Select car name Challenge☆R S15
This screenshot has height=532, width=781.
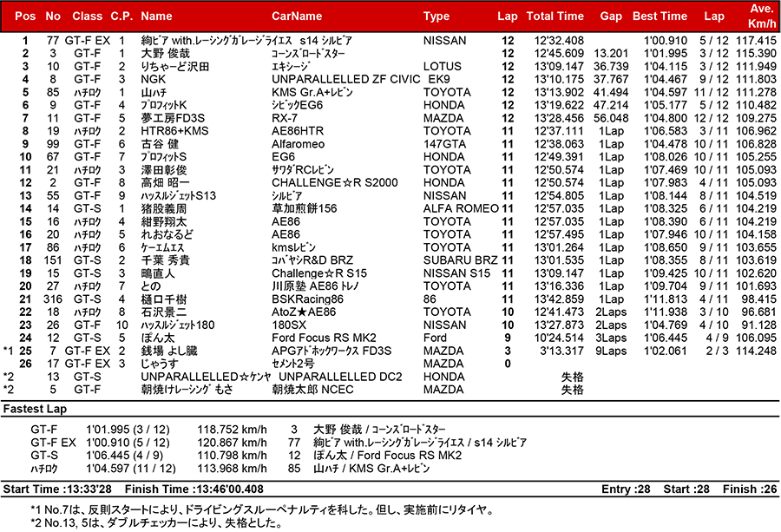pyautogui.click(x=319, y=273)
